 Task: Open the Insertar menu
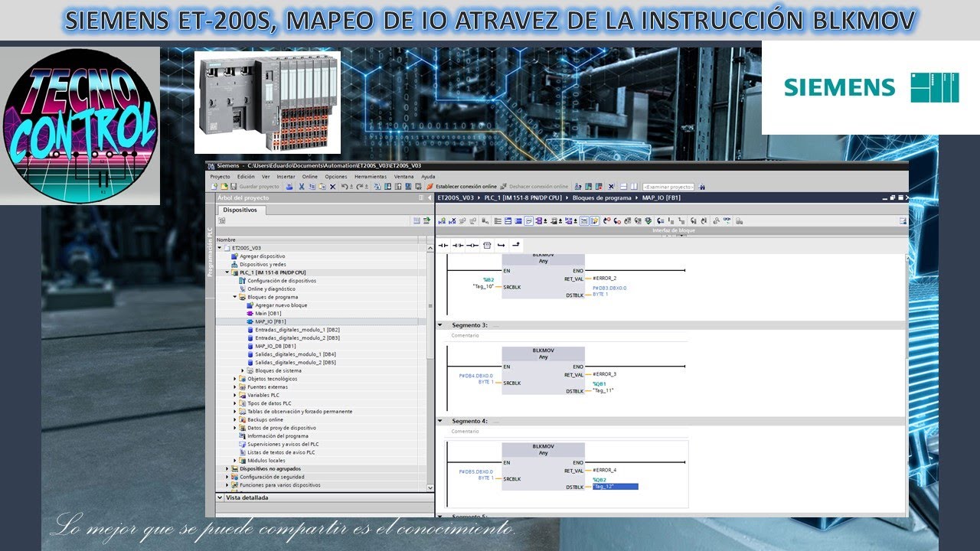tap(286, 176)
